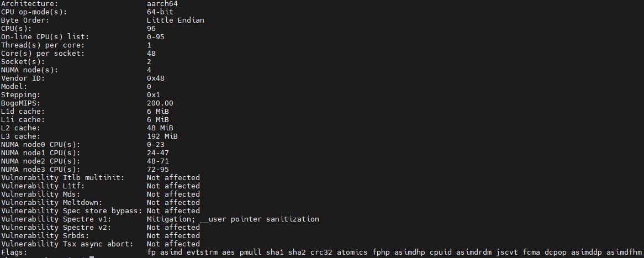644x258 pixels.
Task: Click the Little Endian byte order text
Action: pos(175,20)
